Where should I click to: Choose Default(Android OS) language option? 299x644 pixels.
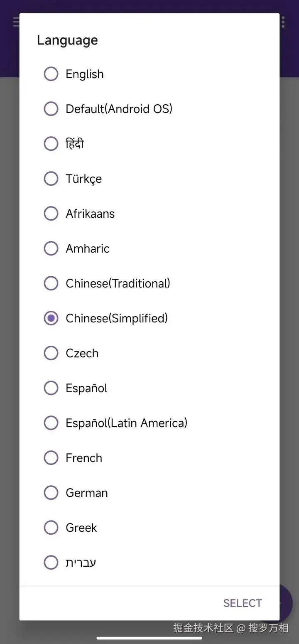(51, 109)
